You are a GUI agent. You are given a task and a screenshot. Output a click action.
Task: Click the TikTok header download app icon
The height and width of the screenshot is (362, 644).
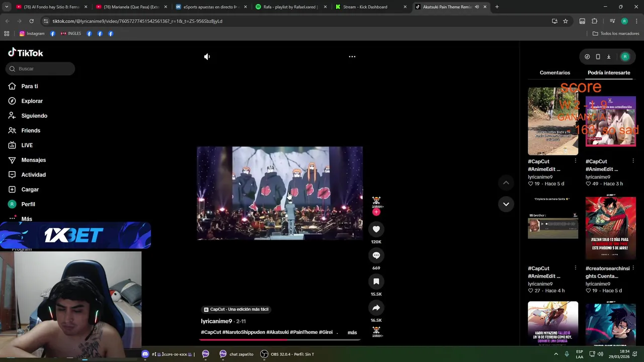click(x=608, y=57)
